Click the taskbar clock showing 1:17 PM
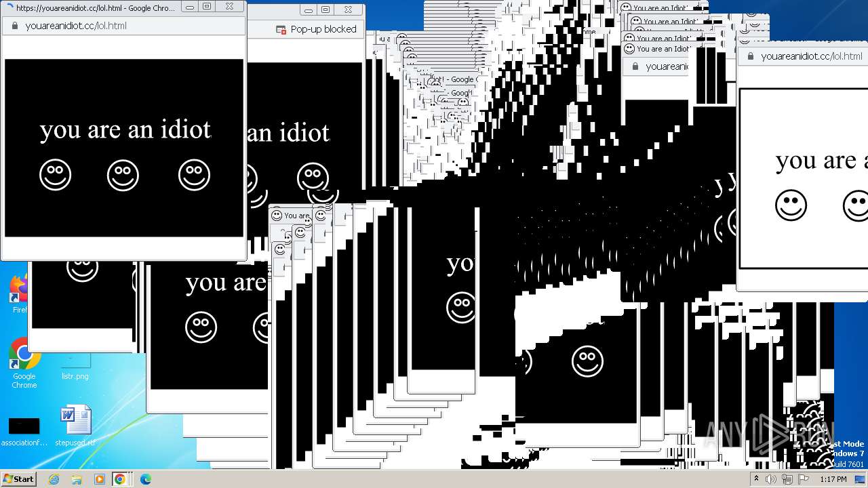 coord(833,479)
